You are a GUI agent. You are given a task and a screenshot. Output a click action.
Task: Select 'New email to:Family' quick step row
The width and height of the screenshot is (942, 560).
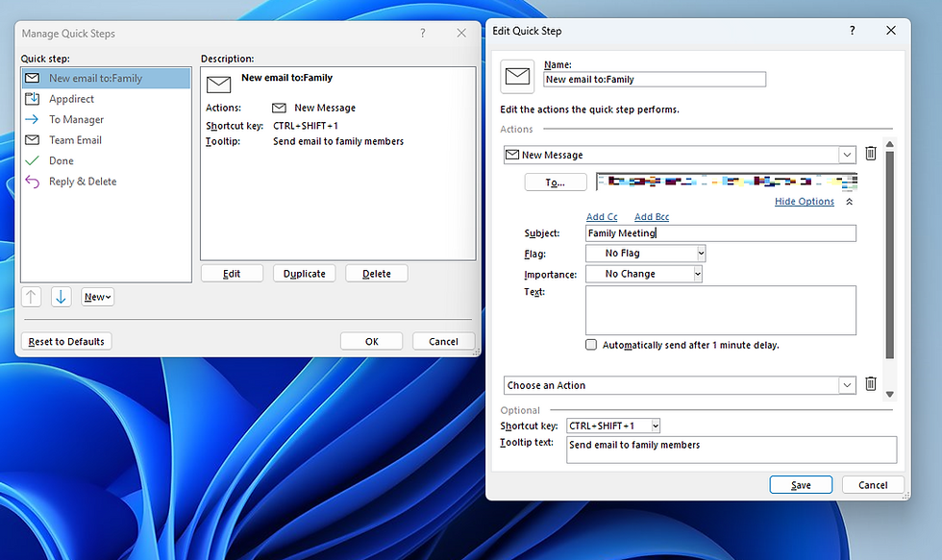pos(107,78)
